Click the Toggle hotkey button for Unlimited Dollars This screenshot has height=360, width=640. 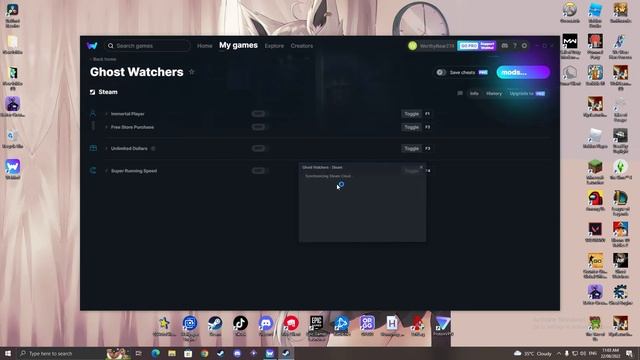(x=411, y=148)
